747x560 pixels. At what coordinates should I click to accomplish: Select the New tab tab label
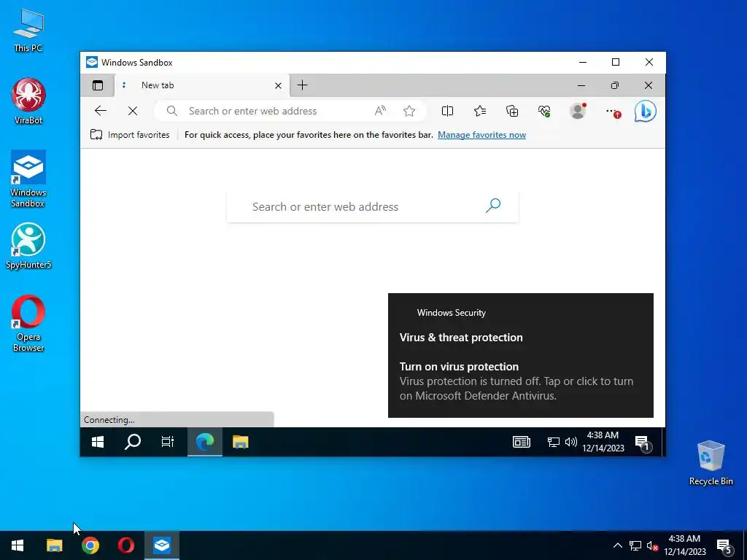[x=158, y=85]
